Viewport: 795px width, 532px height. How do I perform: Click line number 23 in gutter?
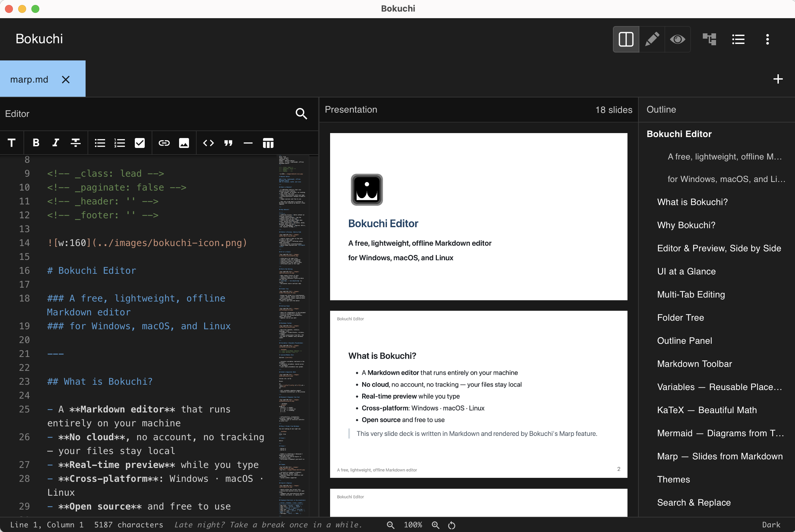(24, 382)
